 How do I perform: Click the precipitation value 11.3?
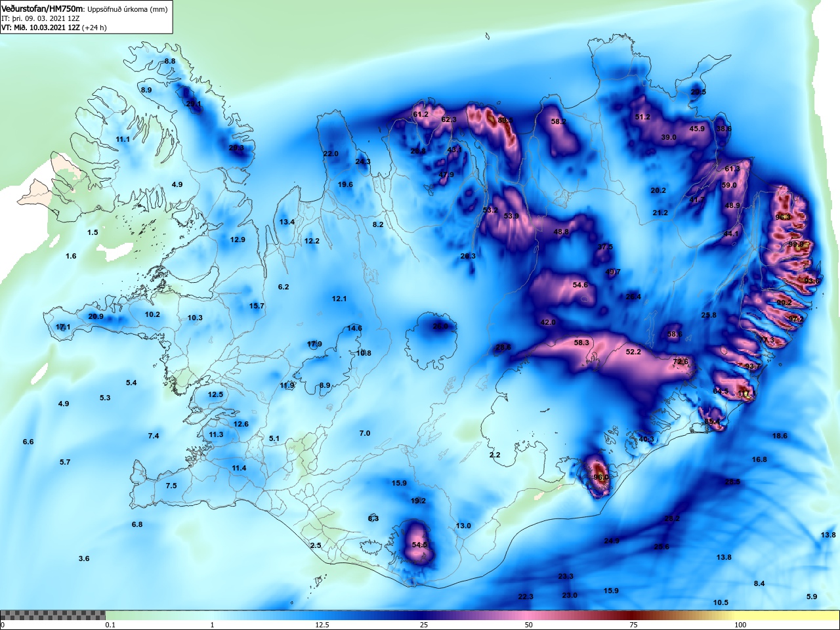point(216,434)
